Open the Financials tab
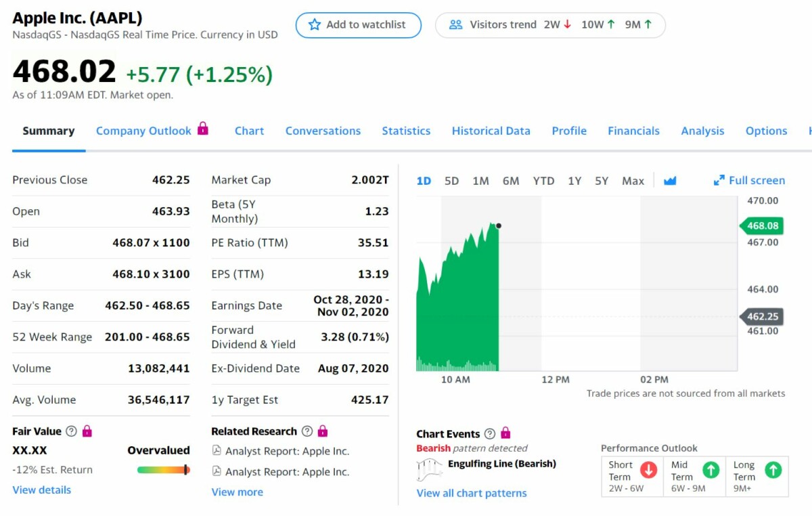812x516 pixels. [633, 131]
